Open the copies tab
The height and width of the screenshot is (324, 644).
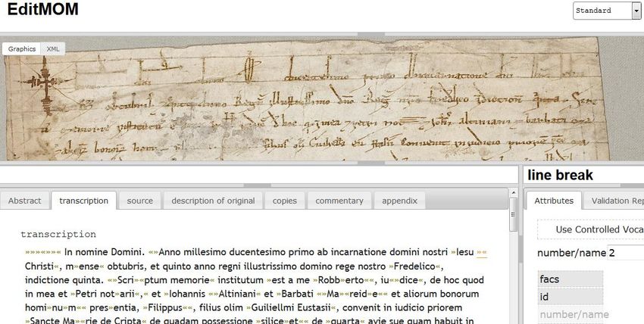[x=285, y=201]
